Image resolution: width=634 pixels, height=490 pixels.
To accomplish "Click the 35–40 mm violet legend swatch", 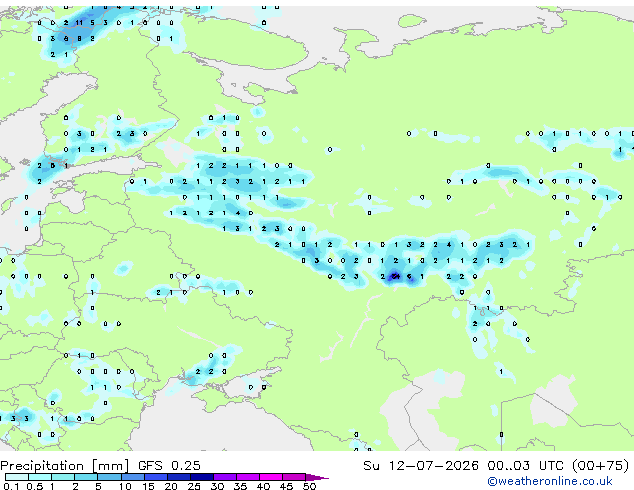I will point(247,477).
